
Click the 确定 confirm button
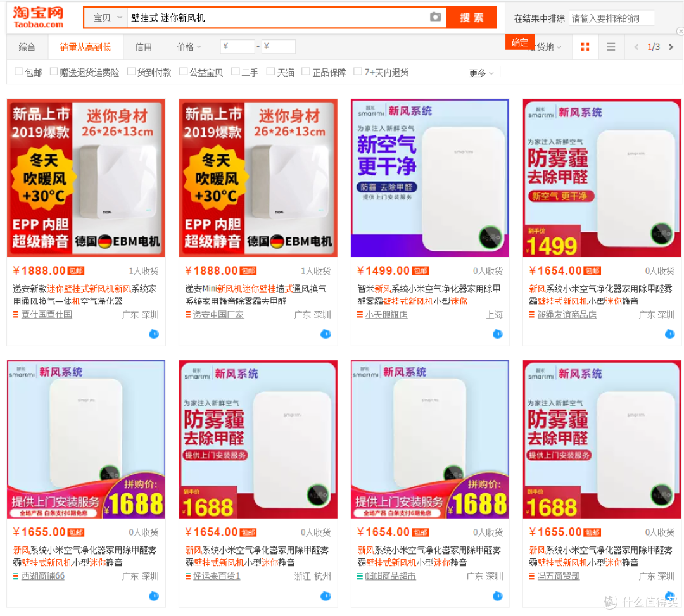[519, 42]
